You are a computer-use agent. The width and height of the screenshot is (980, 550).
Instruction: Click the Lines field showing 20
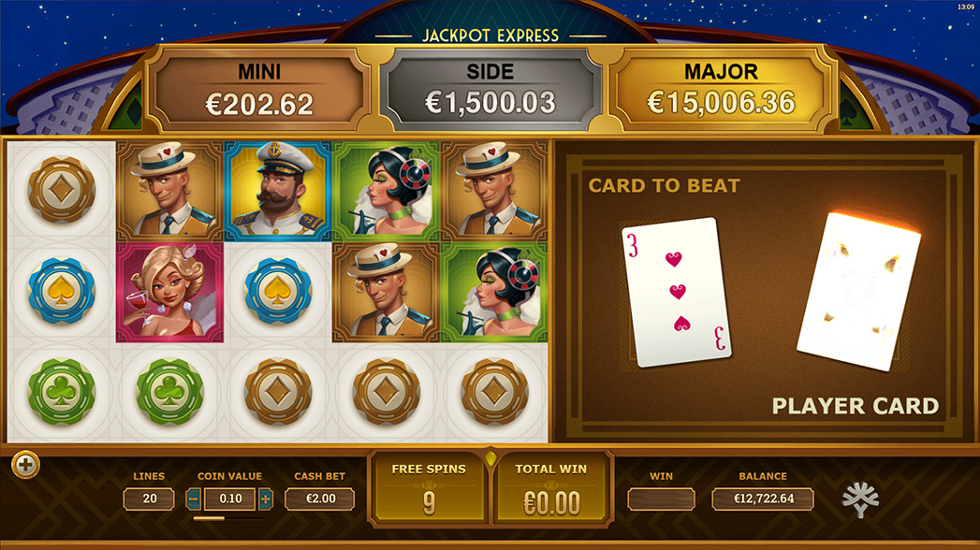(149, 499)
